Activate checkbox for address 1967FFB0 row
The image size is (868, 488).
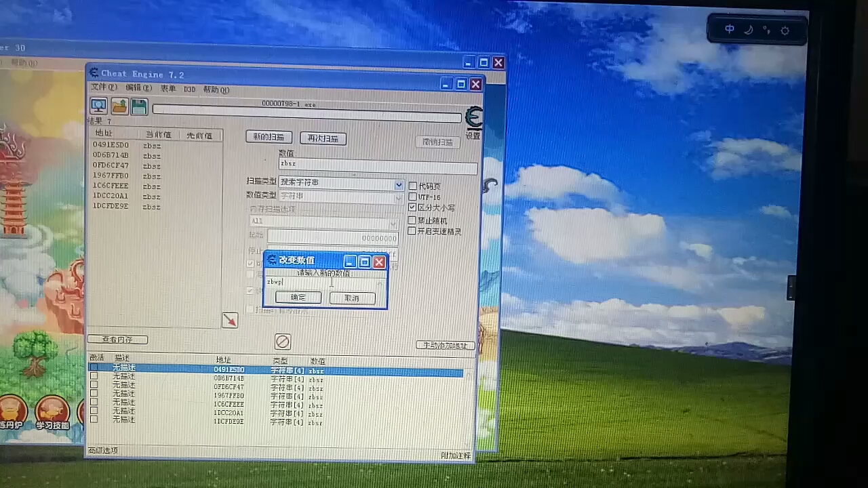tap(94, 394)
